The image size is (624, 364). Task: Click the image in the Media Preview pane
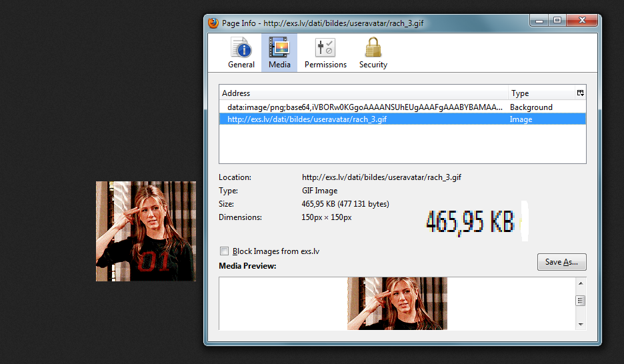tap(397, 303)
